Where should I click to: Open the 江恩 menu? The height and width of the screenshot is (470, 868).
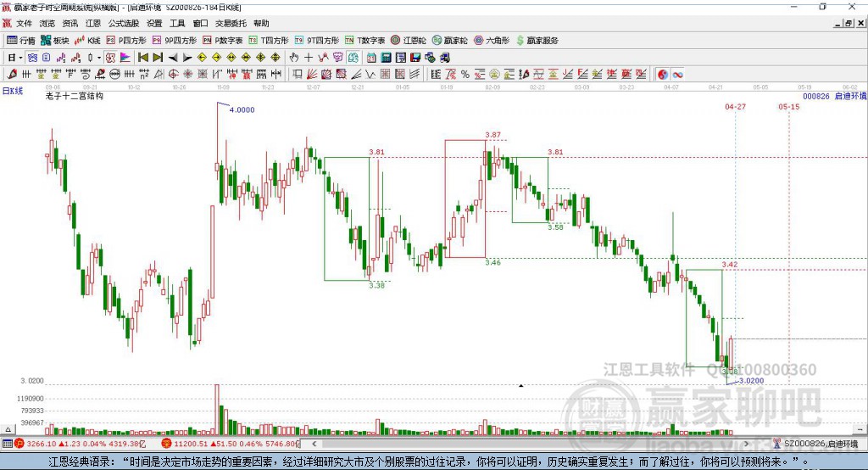(93, 23)
